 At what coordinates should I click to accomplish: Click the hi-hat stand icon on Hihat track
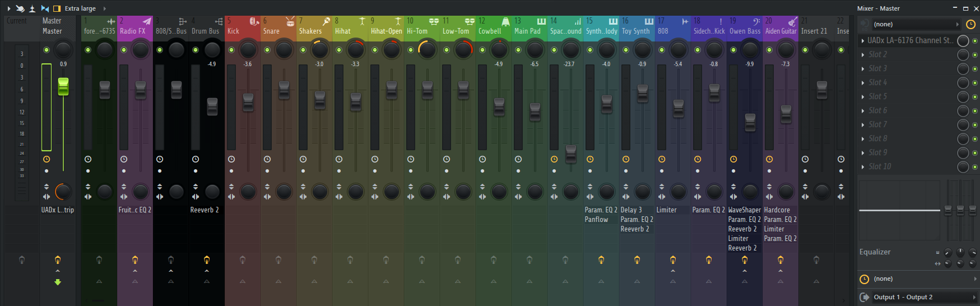tap(362, 21)
